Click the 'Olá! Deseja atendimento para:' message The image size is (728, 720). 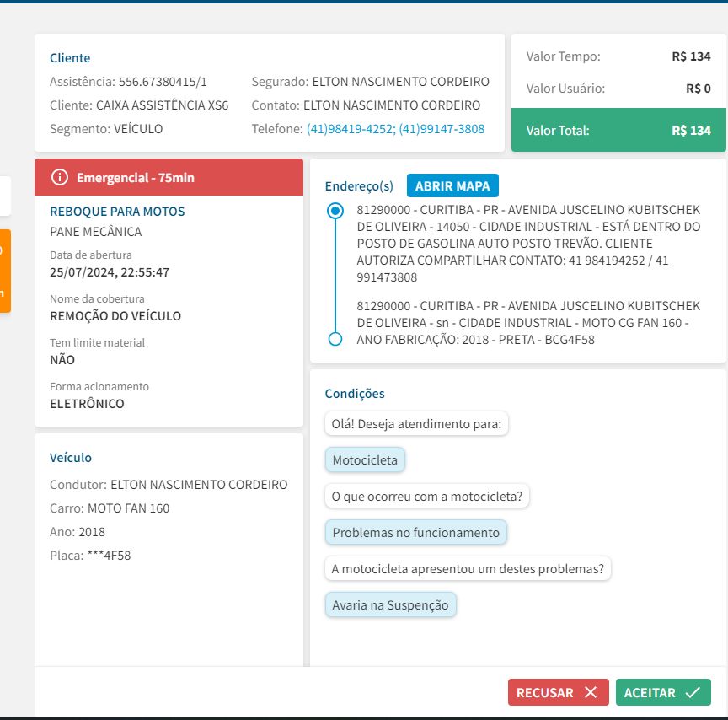pyautogui.click(x=416, y=424)
